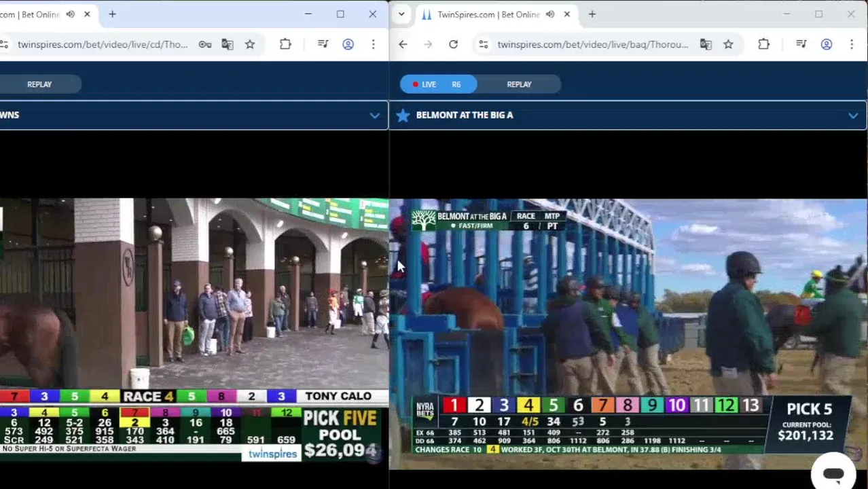Open the chat support bubble

[x=833, y=473]
